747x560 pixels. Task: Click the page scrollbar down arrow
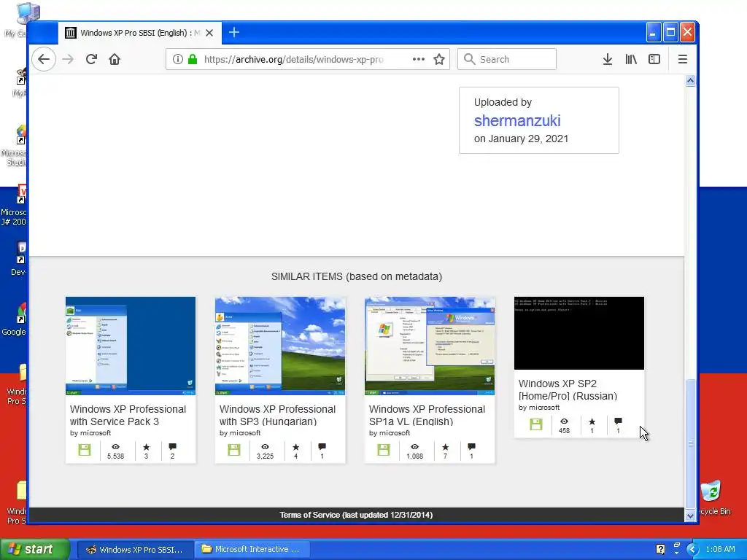pos(690,516)
